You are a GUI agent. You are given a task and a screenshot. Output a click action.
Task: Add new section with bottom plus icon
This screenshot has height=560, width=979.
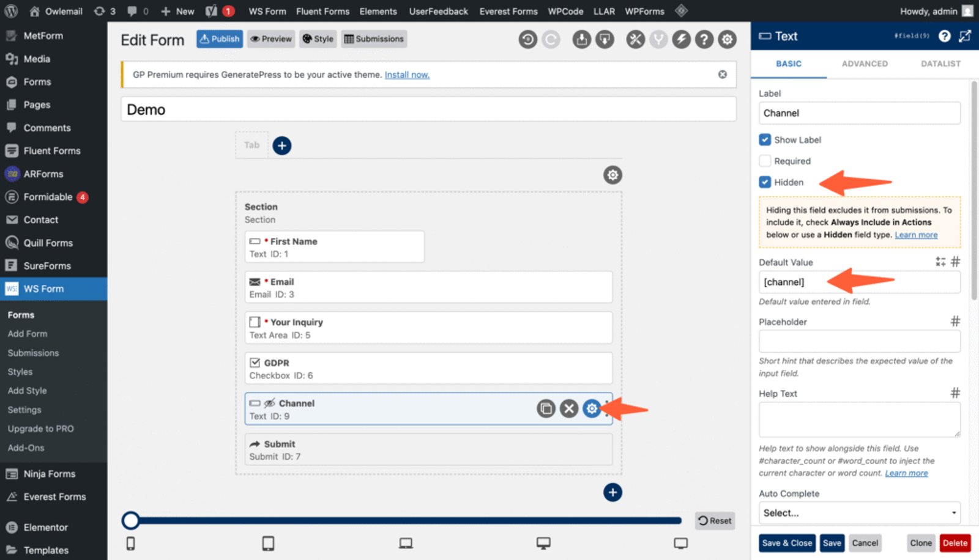point(612,492)
